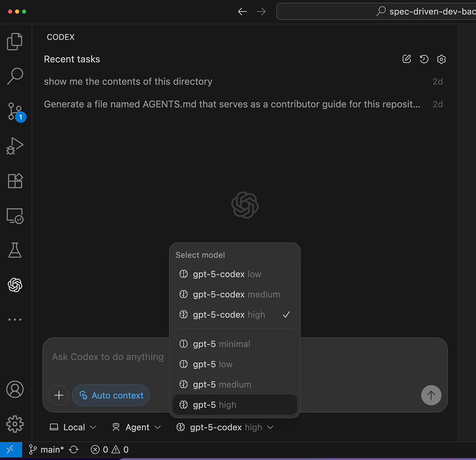This screenshot has height=460, width=476.
Task: Select gpt-5 medium model
Action: click(x=235, y=385)
